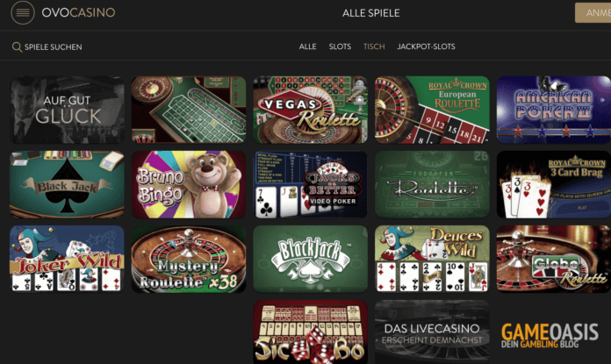Image resolution: width=611 pixels, height=364 pixels.
Task: Click the OVOCASINO logo
Action: click(x=78, y=12)
